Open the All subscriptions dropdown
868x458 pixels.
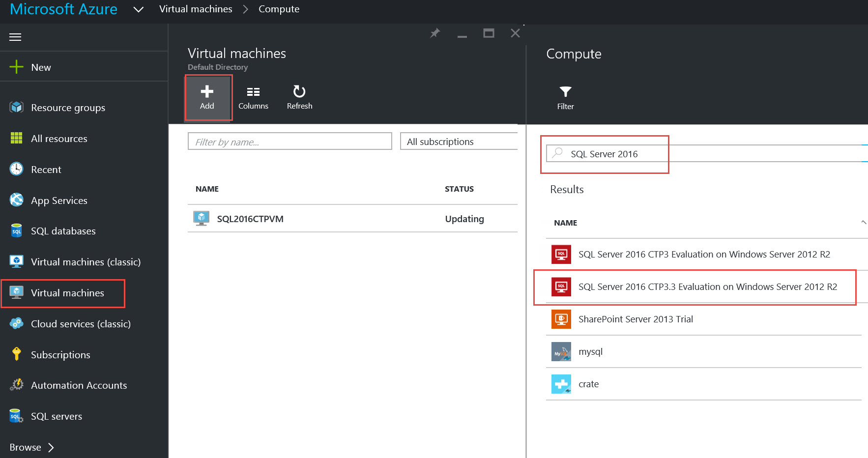click(x=459, y=142)
